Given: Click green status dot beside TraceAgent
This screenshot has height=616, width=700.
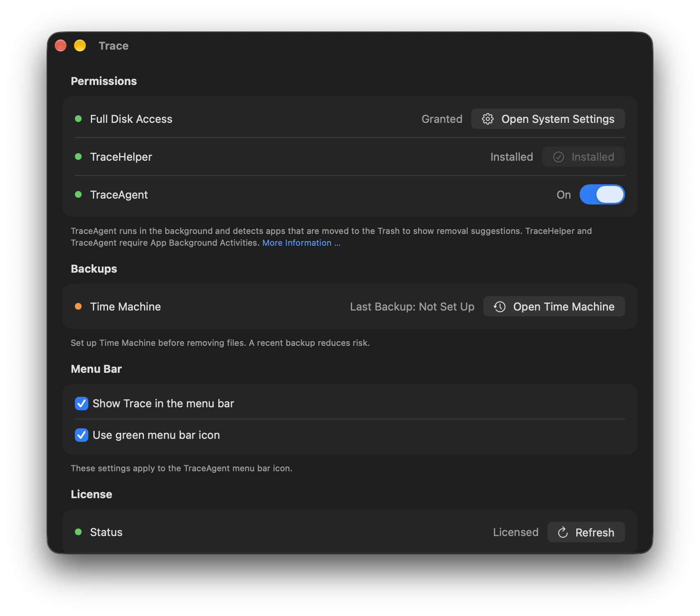Looking at the screenshot, I should point(78,194).
